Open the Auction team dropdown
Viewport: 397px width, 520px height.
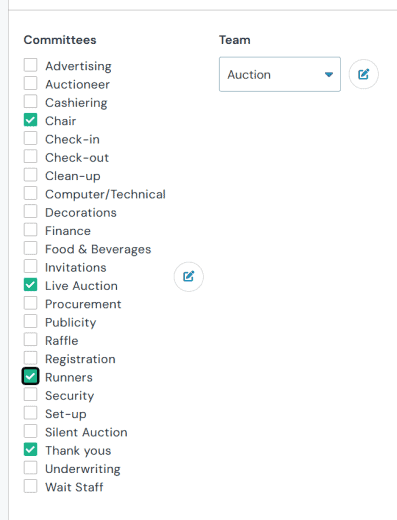point(280,74)
